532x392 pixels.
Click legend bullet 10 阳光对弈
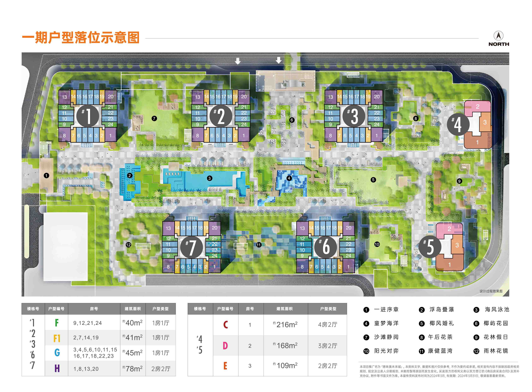point(366,351)
